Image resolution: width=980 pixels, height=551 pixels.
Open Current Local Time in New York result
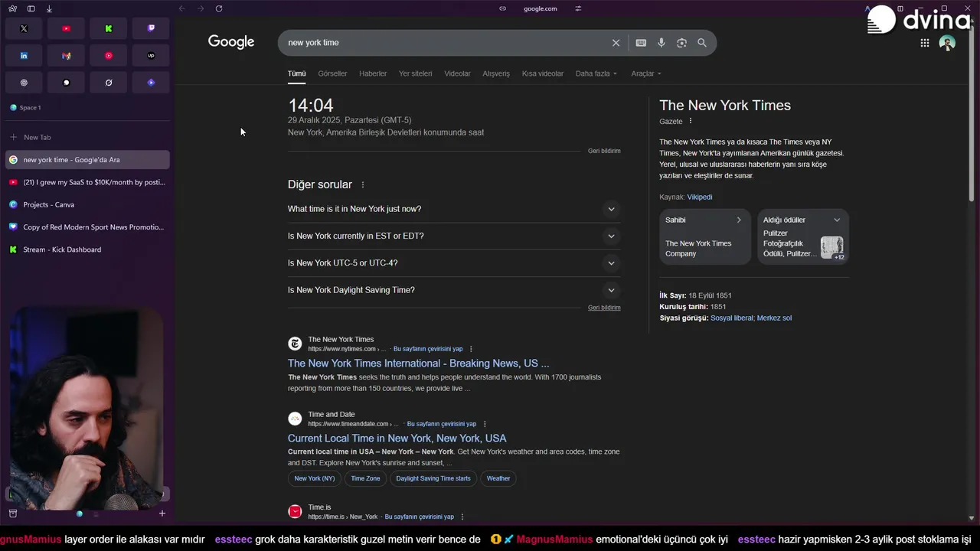[x=397, y=439]
